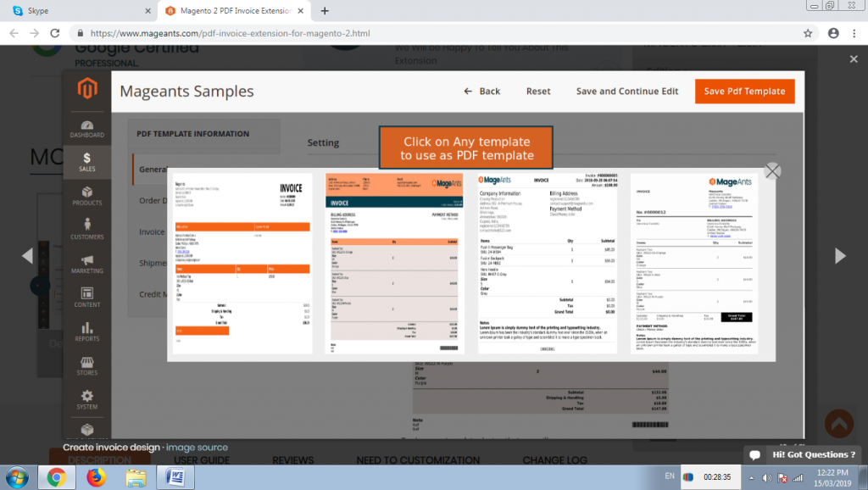The image size is (868, 490).
Task: Open Chrome's three-dot menu
Action: (x=854, y=32)
